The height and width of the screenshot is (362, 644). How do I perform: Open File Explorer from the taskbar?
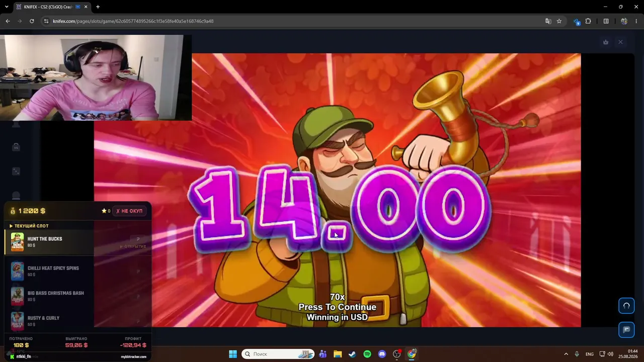[x=338, y=354]
